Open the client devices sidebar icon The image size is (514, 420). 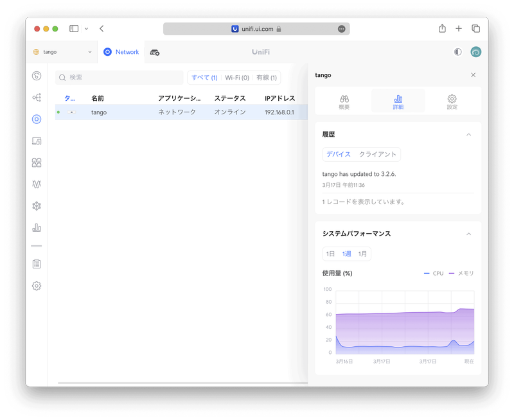point(37,141)
